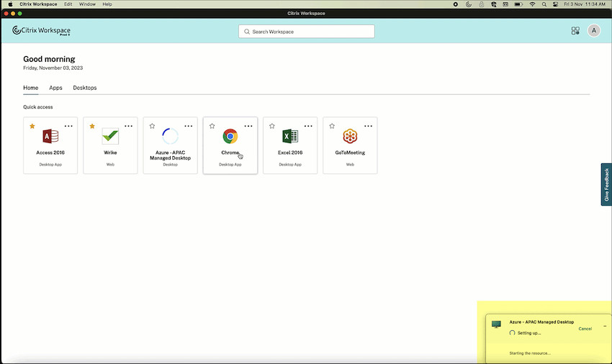Open more options for Excel 2016
The height and width of the screenshot is (364, 612).
(x=308, y=126)
